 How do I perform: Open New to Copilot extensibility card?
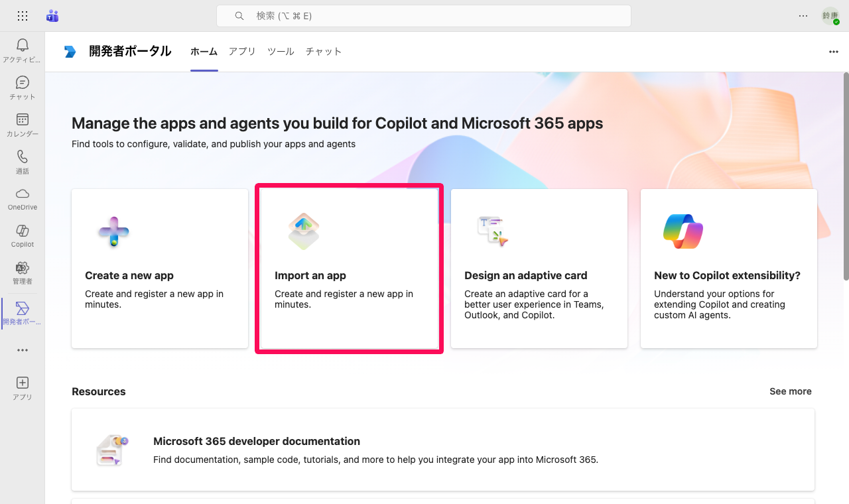pyautogui.click(x=729, y=269)
